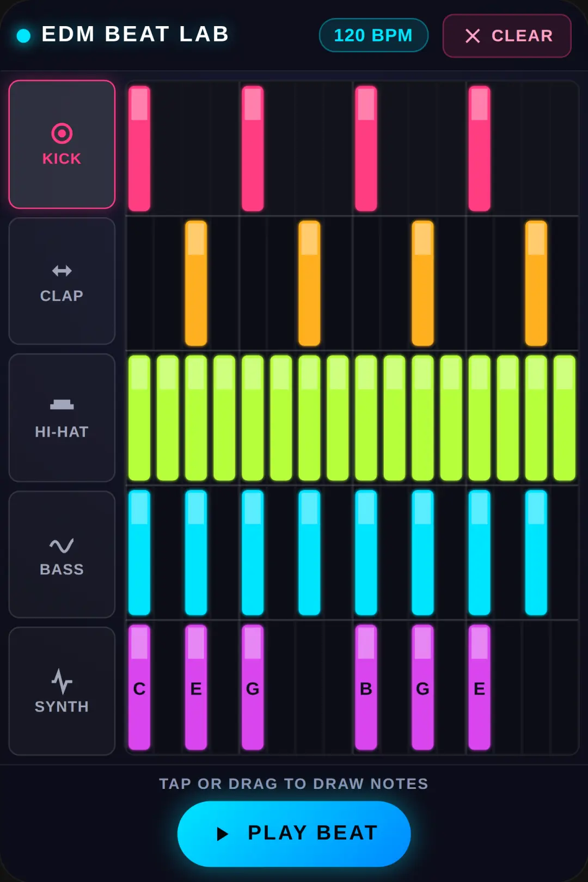Start playback with PLAY BEAT label

pos(313,833)
